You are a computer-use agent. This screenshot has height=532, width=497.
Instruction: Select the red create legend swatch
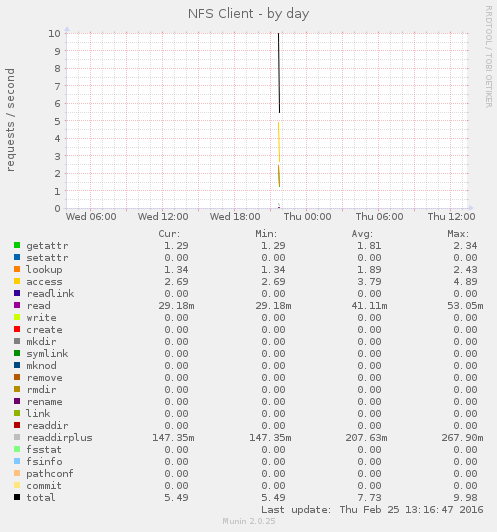coord(17,329)
